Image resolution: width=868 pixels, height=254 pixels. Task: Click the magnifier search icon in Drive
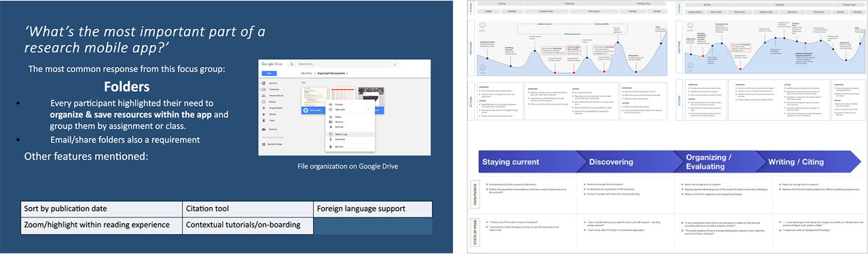(292, 64)
